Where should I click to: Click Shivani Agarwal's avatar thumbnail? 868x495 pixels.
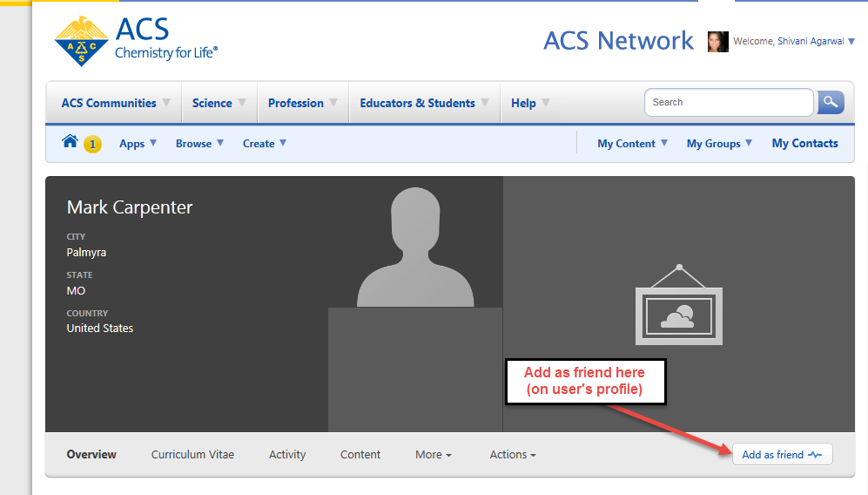click(717, 41)
